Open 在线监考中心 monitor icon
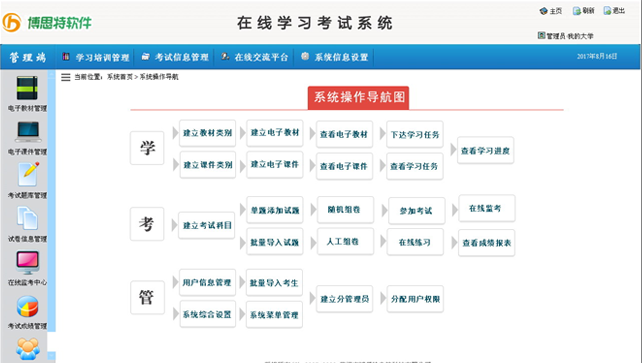This screenshot has width=642, height=363. (x=27, y=262)
